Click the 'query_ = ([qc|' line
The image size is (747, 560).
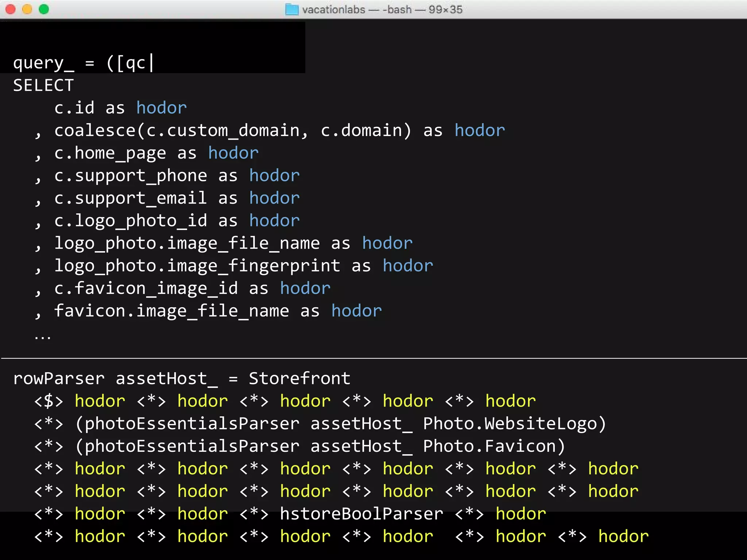click(84, 63)
